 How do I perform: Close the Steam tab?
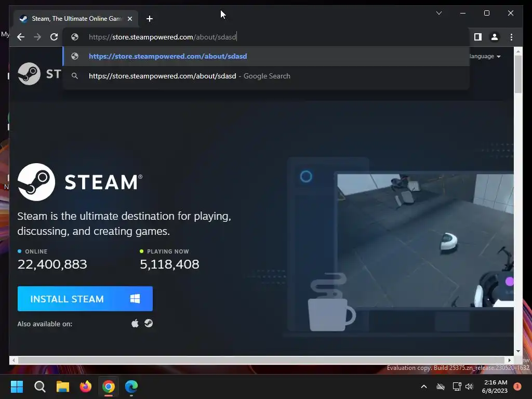point(129,19)
